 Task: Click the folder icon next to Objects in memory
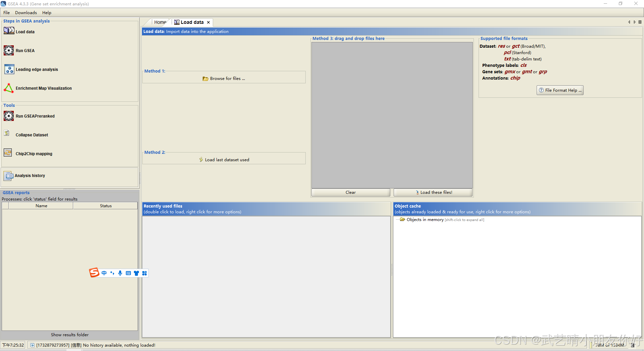402,219
